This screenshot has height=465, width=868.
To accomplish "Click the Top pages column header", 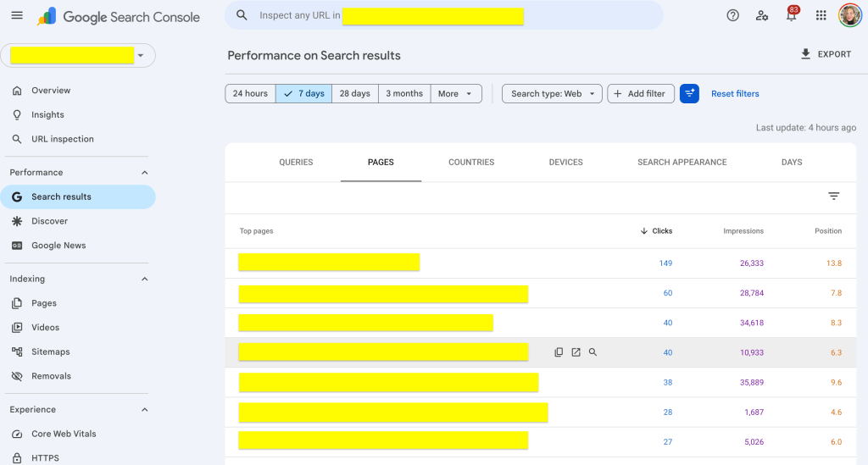I will (256, 231).
